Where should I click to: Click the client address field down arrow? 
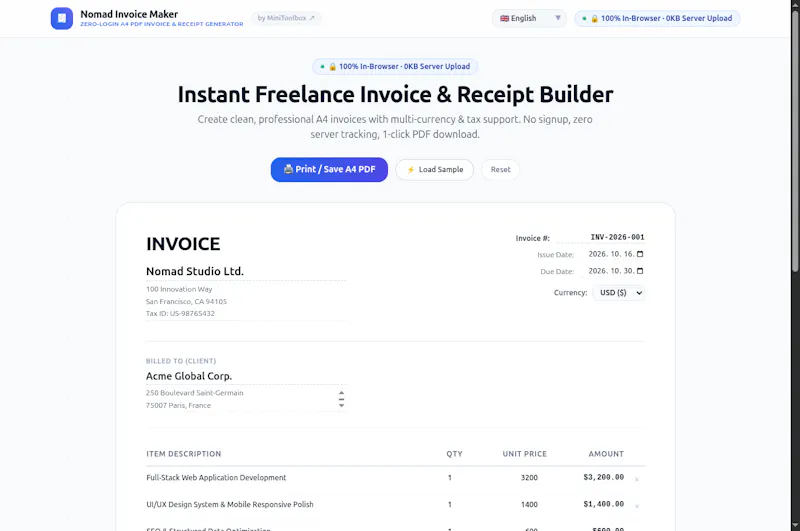click(x=341, y=405)
